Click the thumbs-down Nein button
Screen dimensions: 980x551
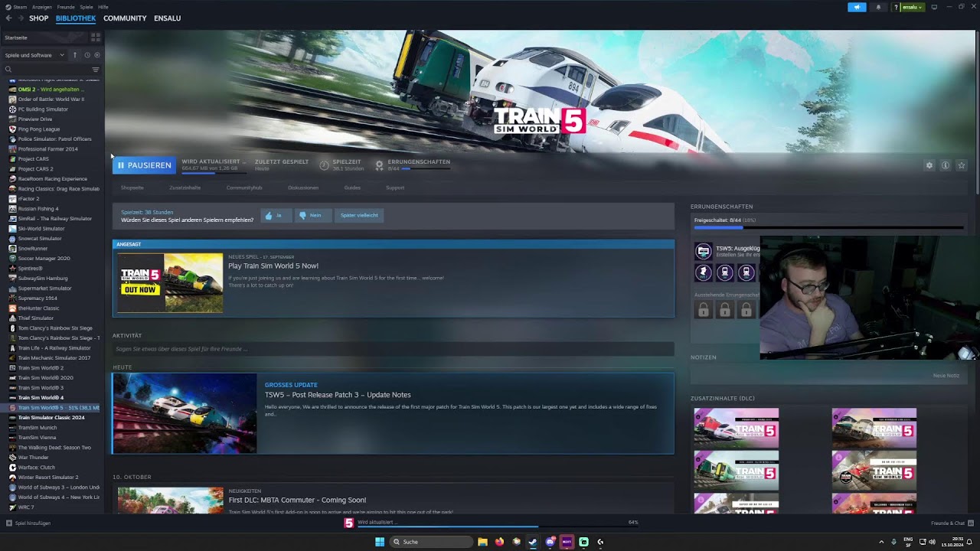point(312,216)
